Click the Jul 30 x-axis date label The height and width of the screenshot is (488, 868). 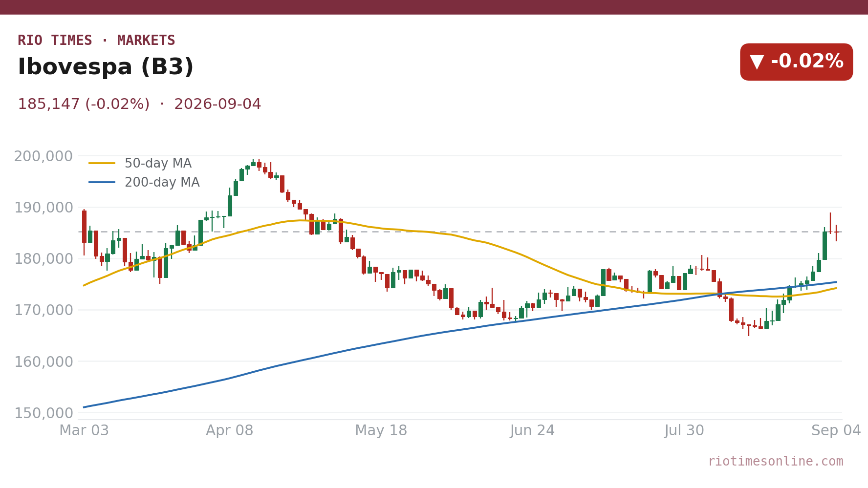[684, 430]
